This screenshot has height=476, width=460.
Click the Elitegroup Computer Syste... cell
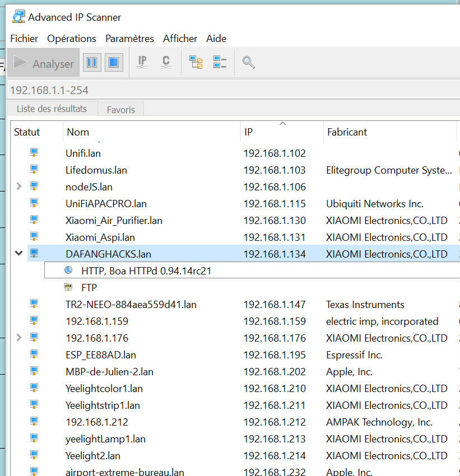pos(389,170)
